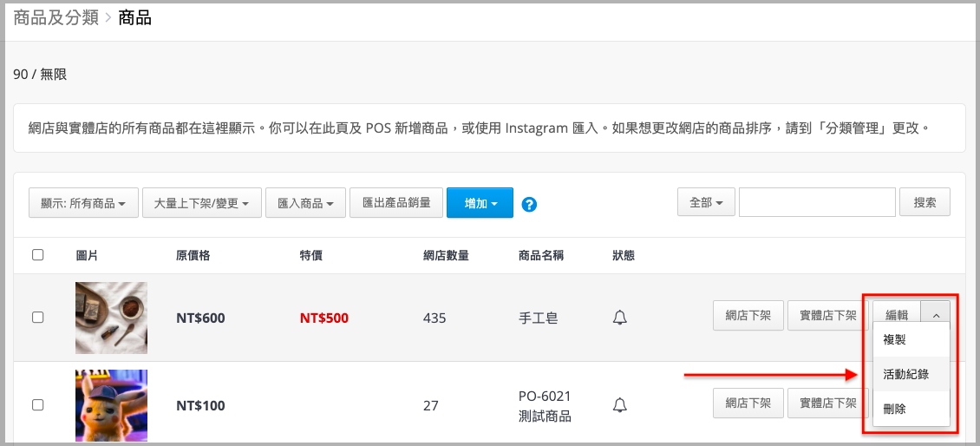
Task: Click the quantity 435 cell
Action: pyautogui.click(x=434, y=318)
